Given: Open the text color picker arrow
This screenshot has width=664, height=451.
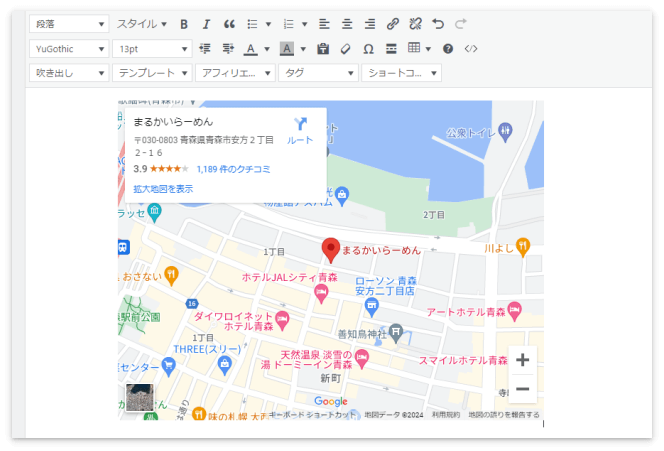Looking at the screenshot, I should [x=267, y=49].
